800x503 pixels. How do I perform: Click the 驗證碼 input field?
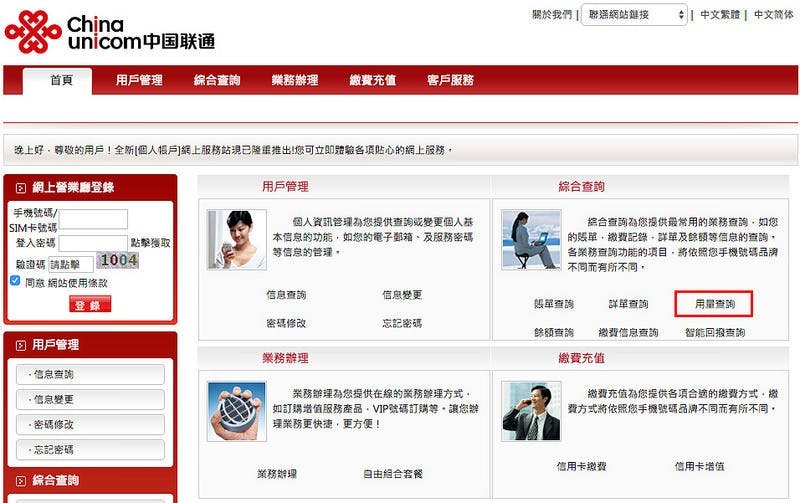[x=71, y=265]
